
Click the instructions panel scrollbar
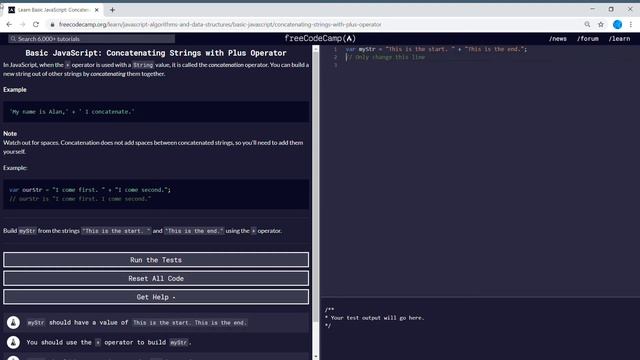316,188
